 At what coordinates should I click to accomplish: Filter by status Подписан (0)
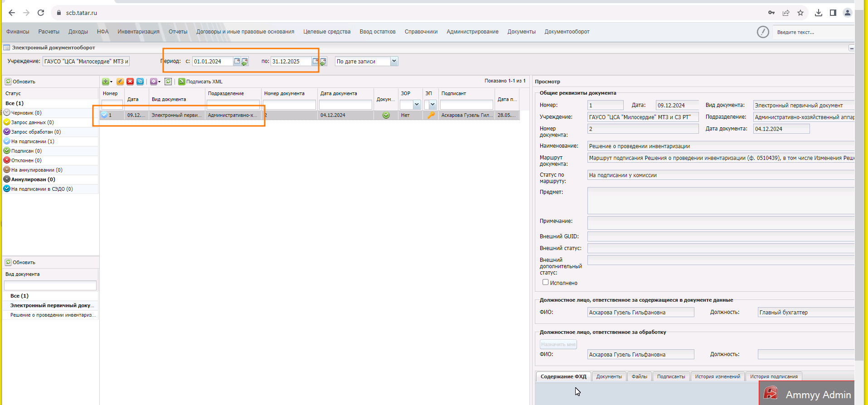[50, 151]
